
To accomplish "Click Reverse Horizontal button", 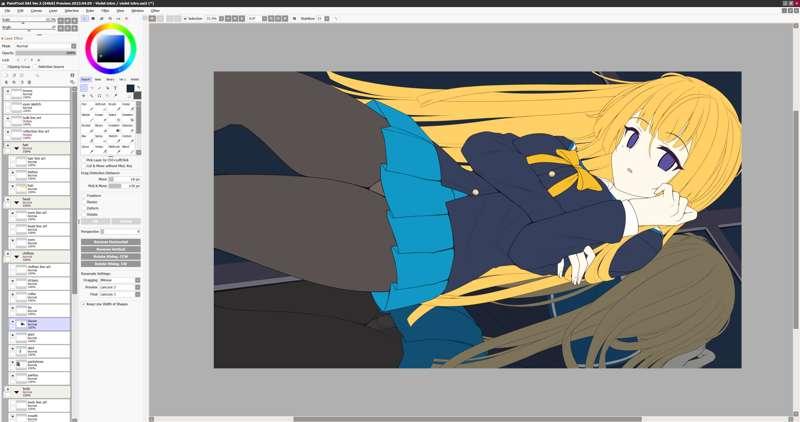I will [111, 242].
